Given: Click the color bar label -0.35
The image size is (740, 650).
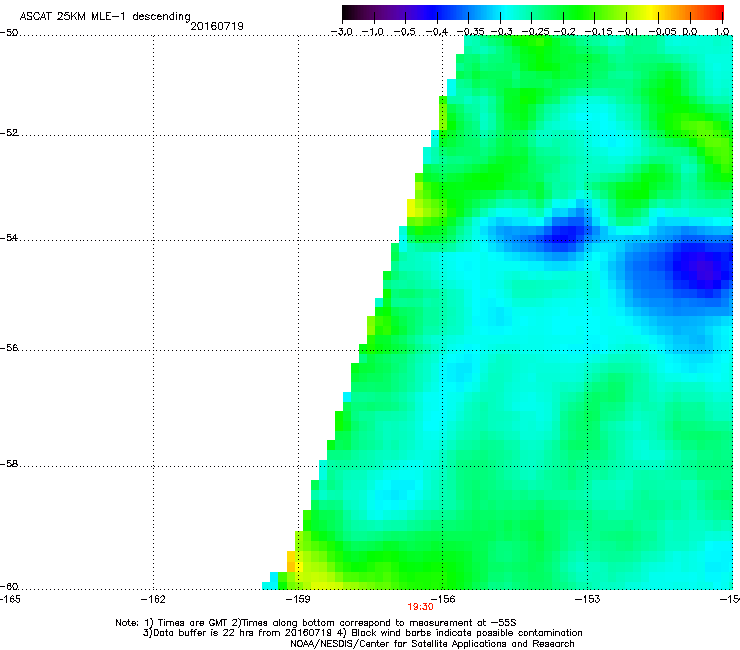Looking at the screenshot, I should pos(470,32).
